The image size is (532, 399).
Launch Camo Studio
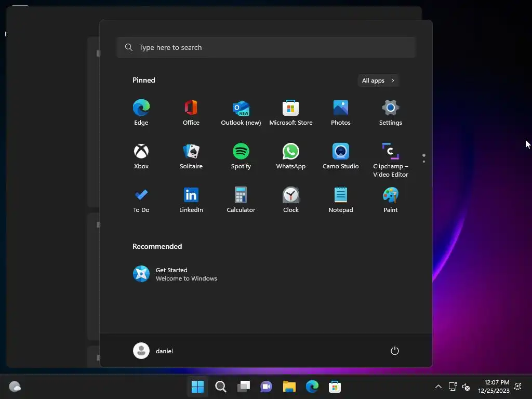pyautogui.click(x=341, y=156)
